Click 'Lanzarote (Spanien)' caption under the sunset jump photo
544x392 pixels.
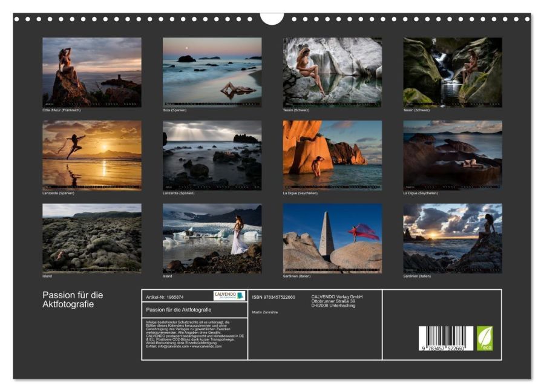58,193
